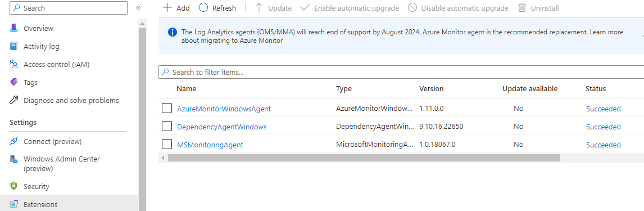Screen dimensions: 644x211
Task: Open the MSMonitoringAgent extension link
Action: tap(210, 145)
